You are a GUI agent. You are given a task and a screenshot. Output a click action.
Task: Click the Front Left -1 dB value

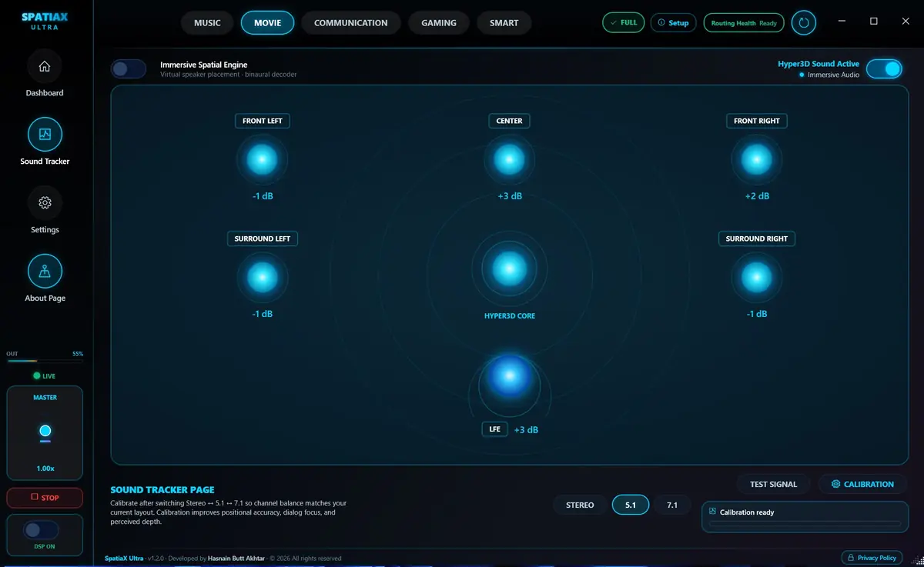click(263, 196)
